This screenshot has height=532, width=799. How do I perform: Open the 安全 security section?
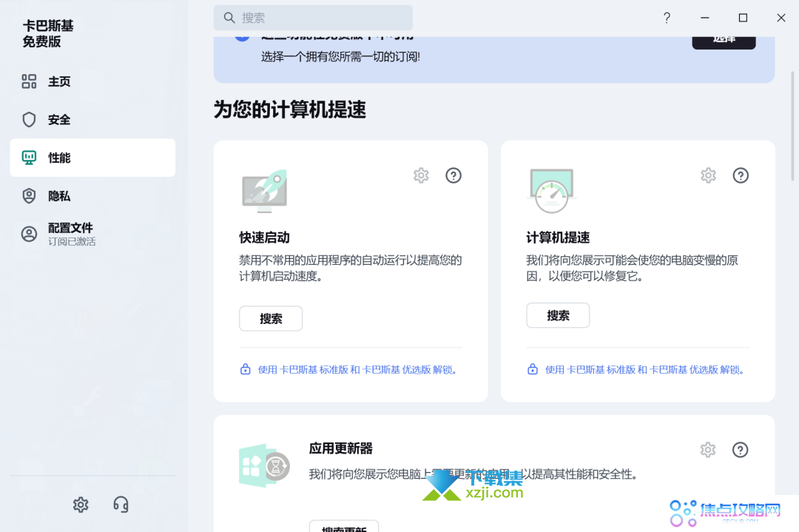click(92, 120)
